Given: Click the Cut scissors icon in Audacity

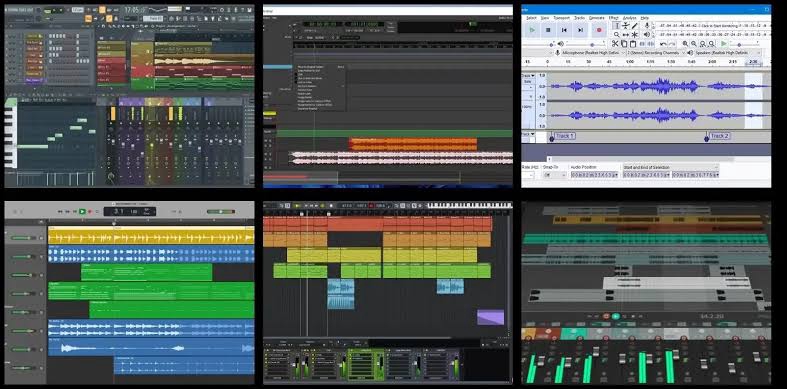Looking at the screenshot, I should 615,44.
